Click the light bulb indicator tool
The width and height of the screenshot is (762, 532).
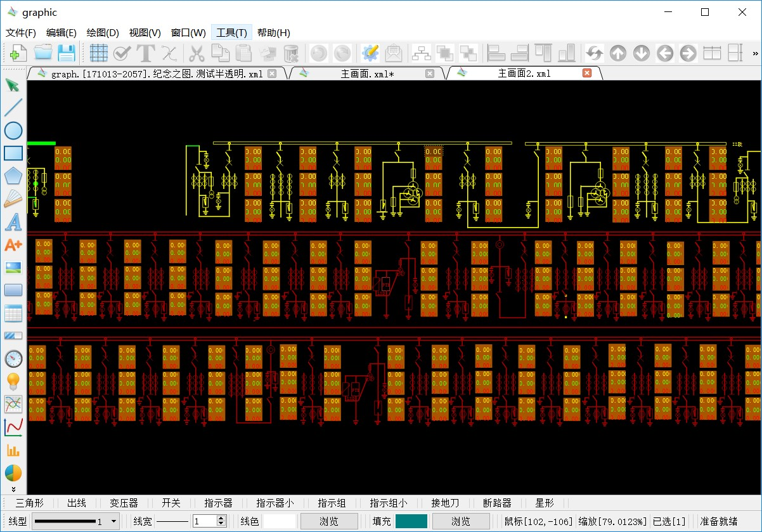pos(13,382)
